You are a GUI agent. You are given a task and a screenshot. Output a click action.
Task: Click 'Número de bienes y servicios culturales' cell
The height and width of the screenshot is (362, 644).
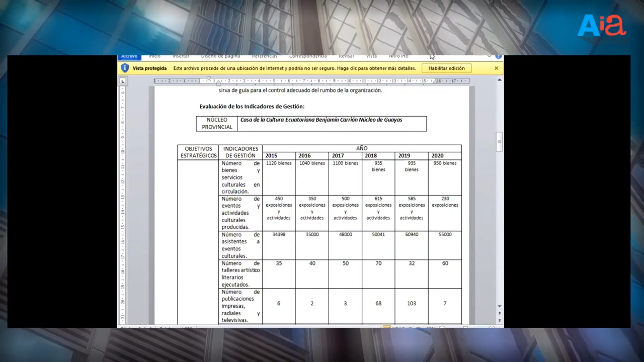(240, 177)
